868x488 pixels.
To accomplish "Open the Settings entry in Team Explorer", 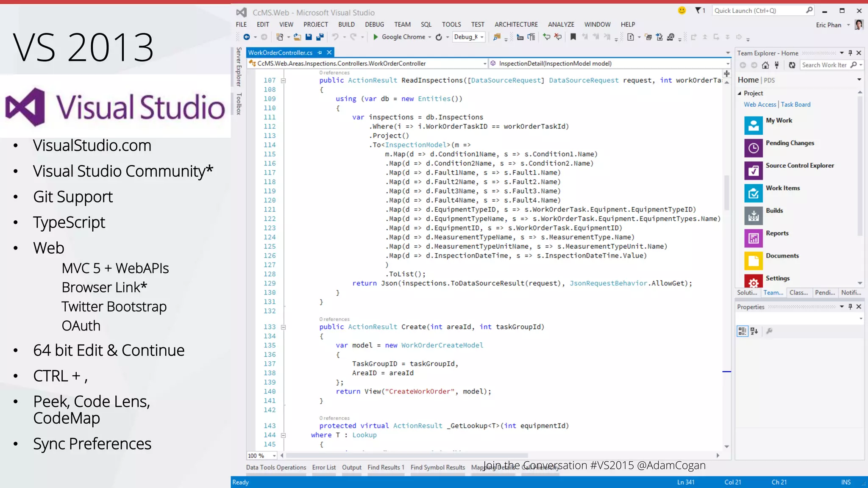I will pos(777,278).
